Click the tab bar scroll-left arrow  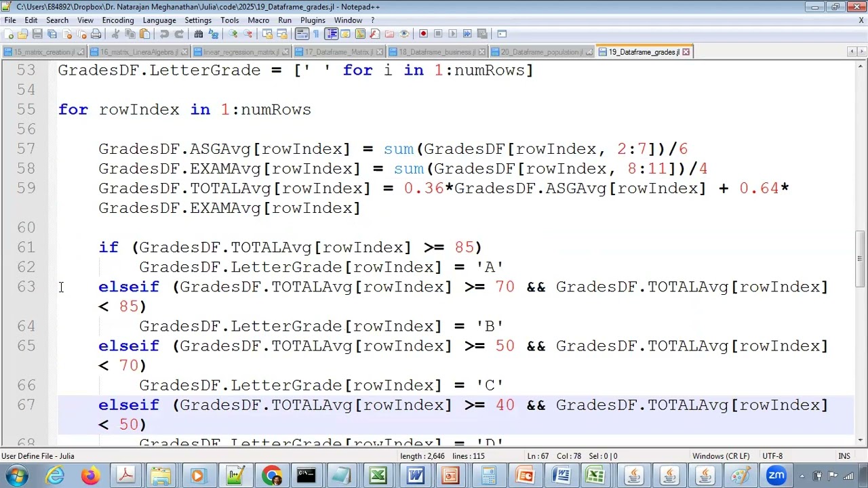[852, 52]
